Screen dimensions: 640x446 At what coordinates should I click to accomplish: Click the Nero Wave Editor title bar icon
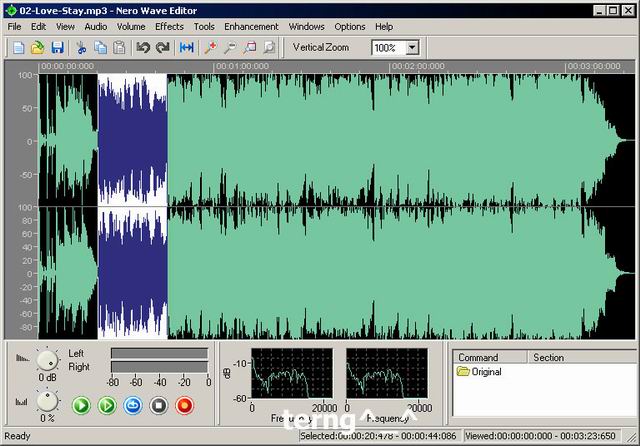tap(11, 11)
